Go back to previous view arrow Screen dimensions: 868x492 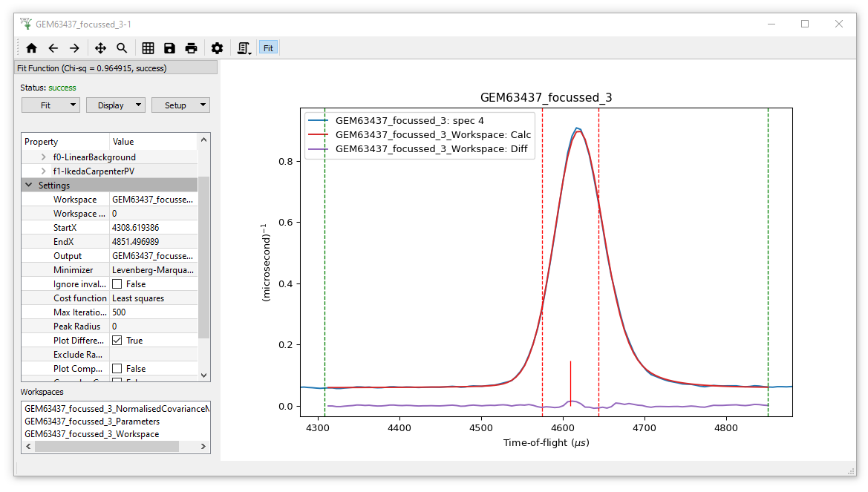point(53,48)
